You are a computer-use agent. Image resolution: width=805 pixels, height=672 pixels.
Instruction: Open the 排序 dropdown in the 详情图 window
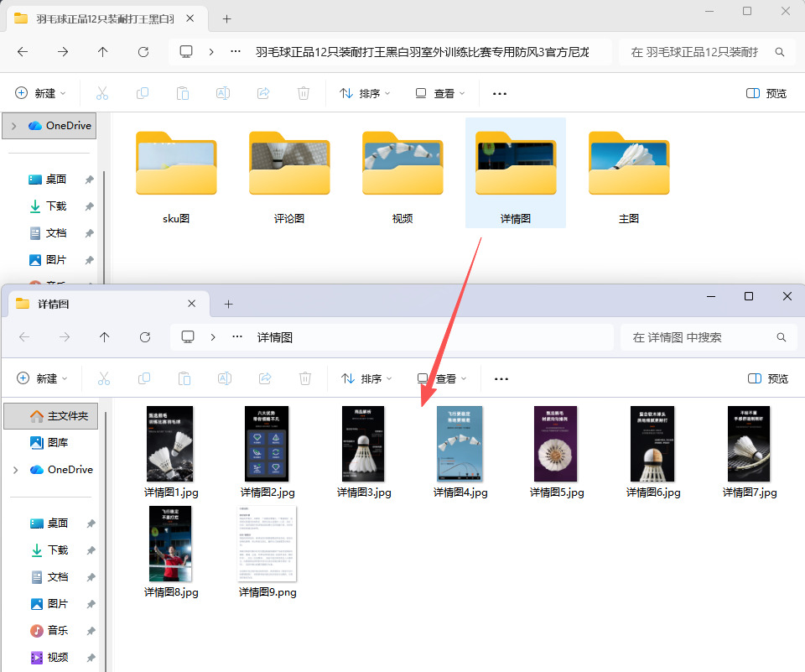coord(366,378)
